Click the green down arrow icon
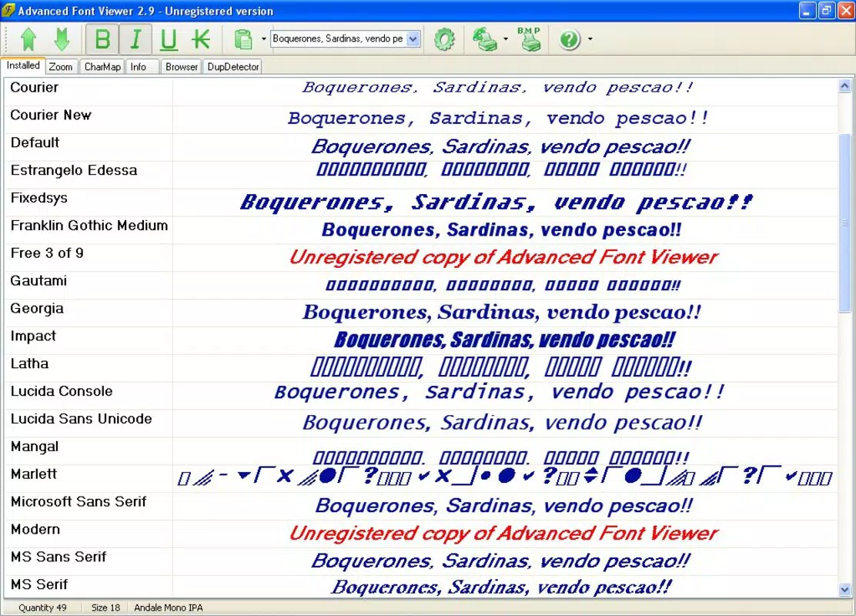 click(62, 39)
